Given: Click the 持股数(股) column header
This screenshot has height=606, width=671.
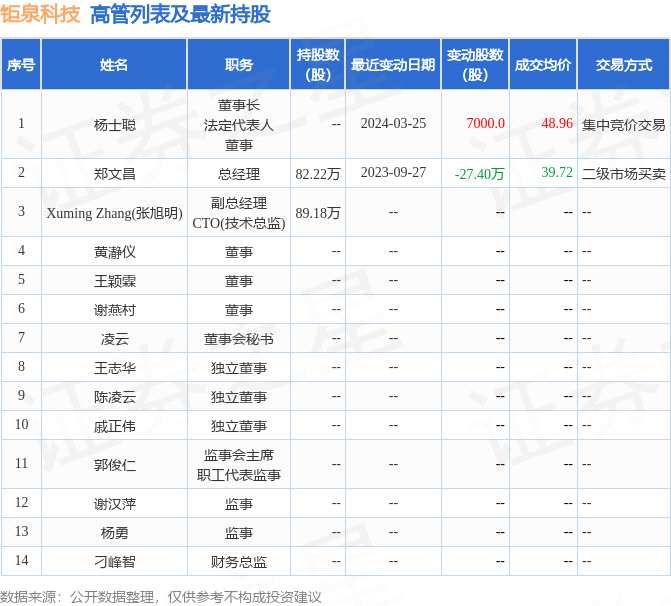Looking at the screenshot, I should point(318,65).
